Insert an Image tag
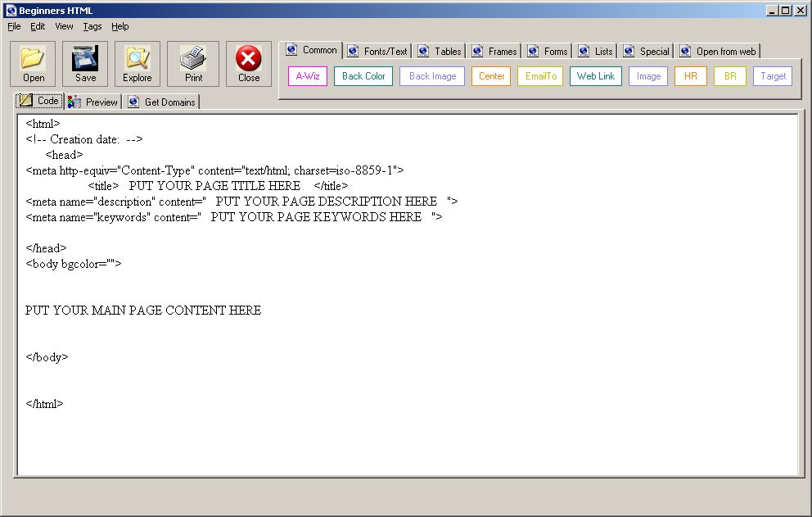The image size is (812, 517). pyautogui.click(x=648, y=76)
